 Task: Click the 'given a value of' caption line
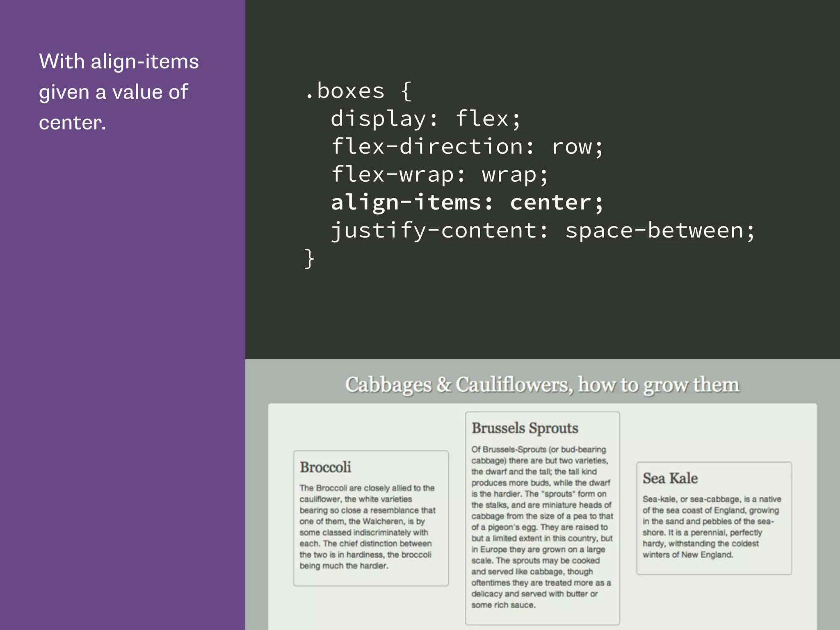114,92
